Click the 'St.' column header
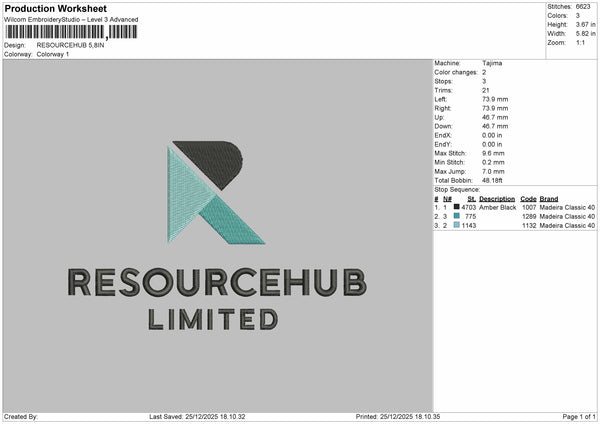The width and height of the screenshot is (600, 424). [471, 199]
